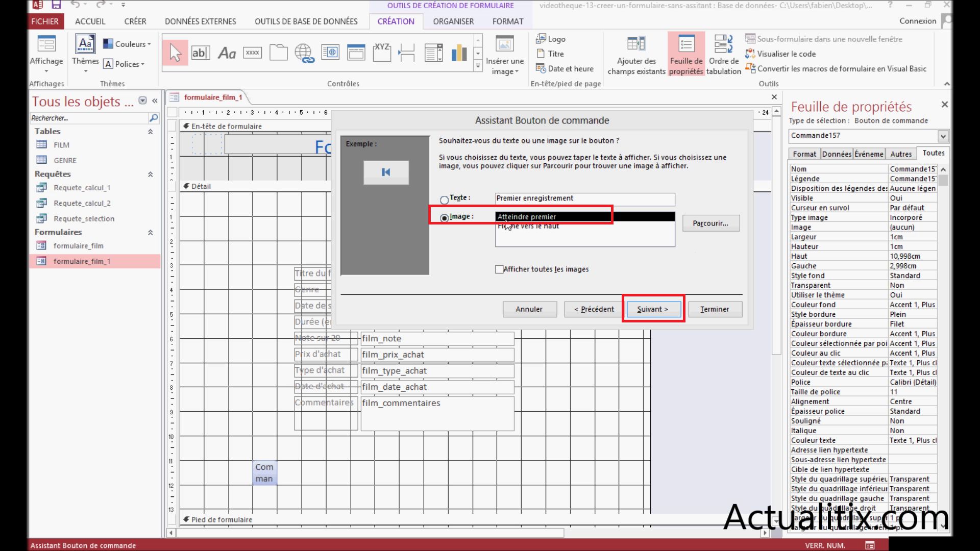Screen dimensions: 980x551
Task: Click the Suivant > button
Action: pyautogui.click(x=653, y=309)
